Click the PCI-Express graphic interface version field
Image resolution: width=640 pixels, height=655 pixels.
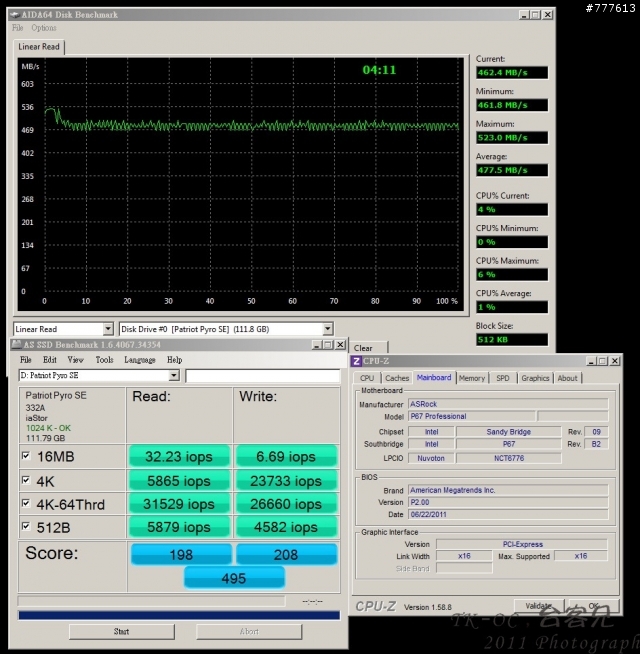point(522,544)
